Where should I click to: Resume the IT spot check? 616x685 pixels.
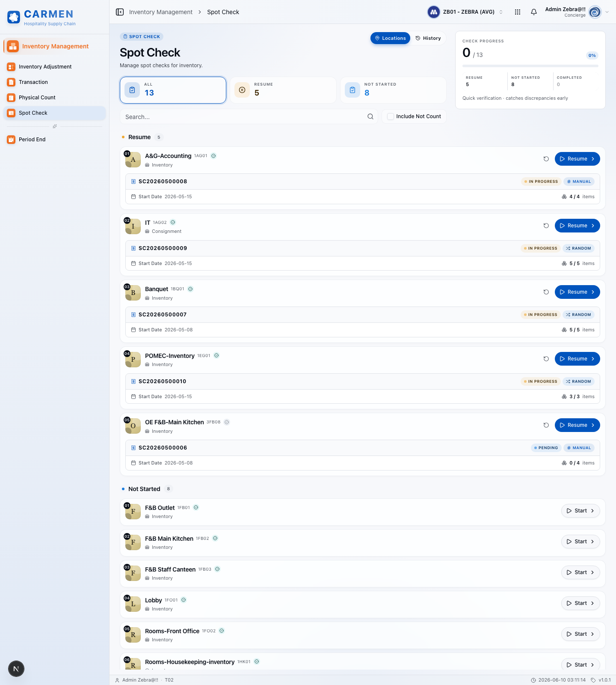click(577, 226)
